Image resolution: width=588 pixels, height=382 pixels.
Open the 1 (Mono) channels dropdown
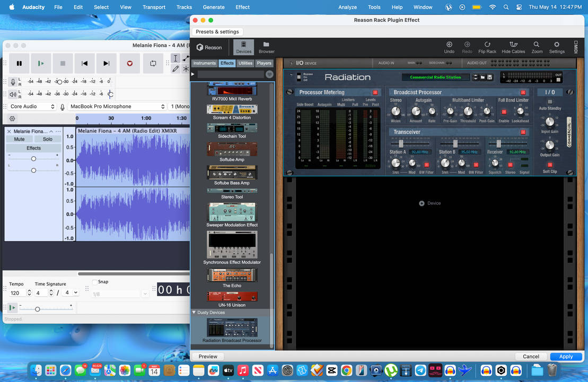point(179,106)
